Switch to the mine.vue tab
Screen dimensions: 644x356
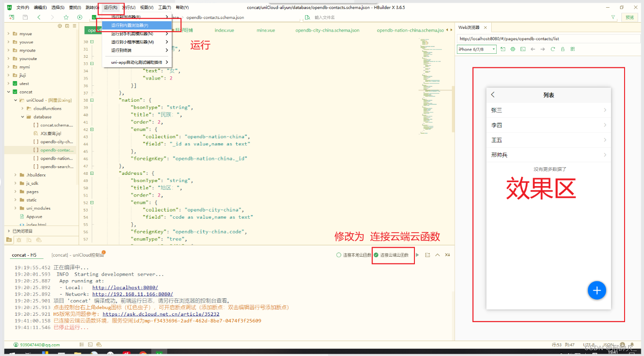266,30
